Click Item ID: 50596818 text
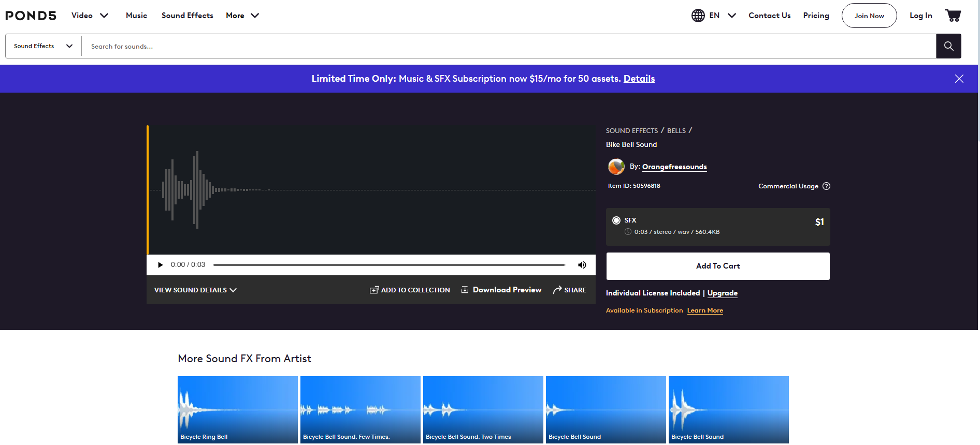 (x=634, y=186)
